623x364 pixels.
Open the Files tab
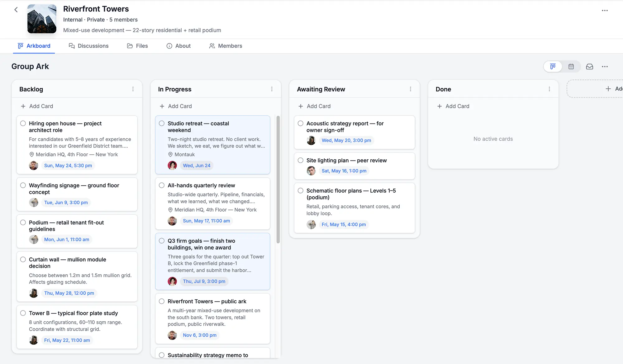[x=137, y=46]
